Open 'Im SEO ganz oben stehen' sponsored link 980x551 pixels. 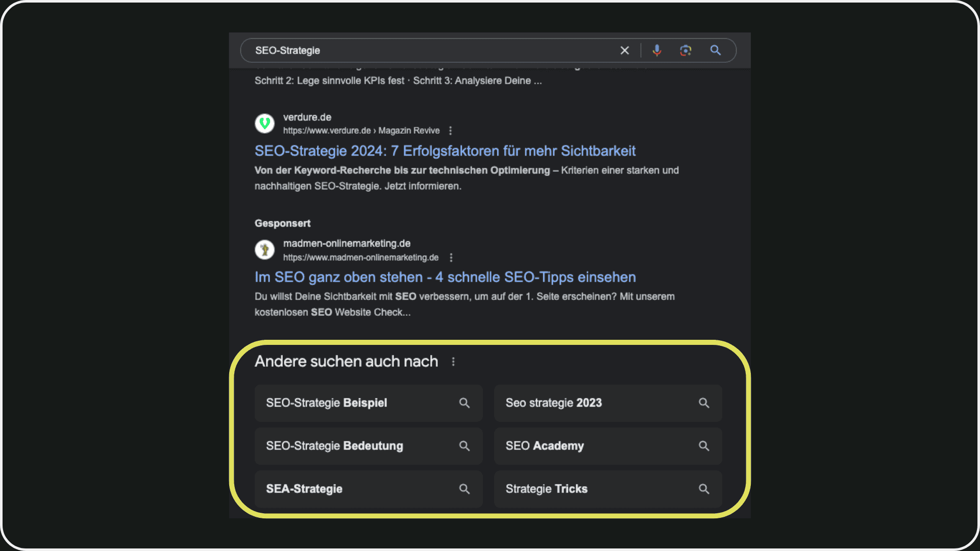coord(445,277)
